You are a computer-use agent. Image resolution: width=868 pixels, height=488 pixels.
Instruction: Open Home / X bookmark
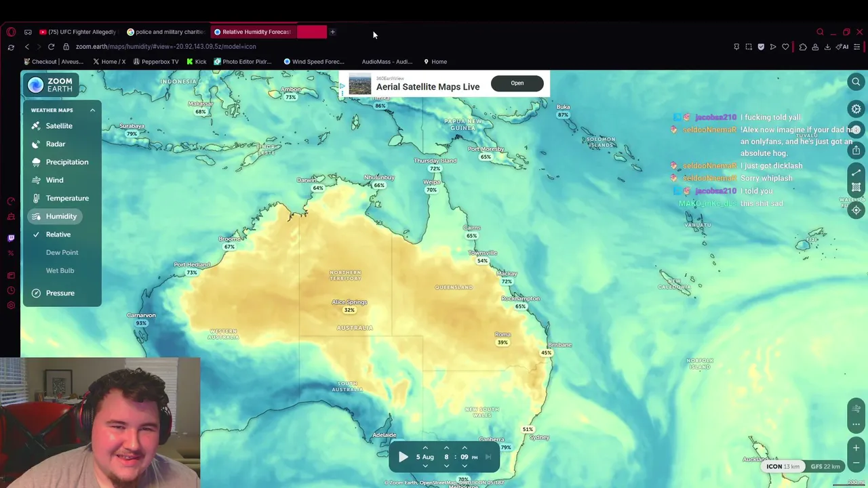pos(109,62)
